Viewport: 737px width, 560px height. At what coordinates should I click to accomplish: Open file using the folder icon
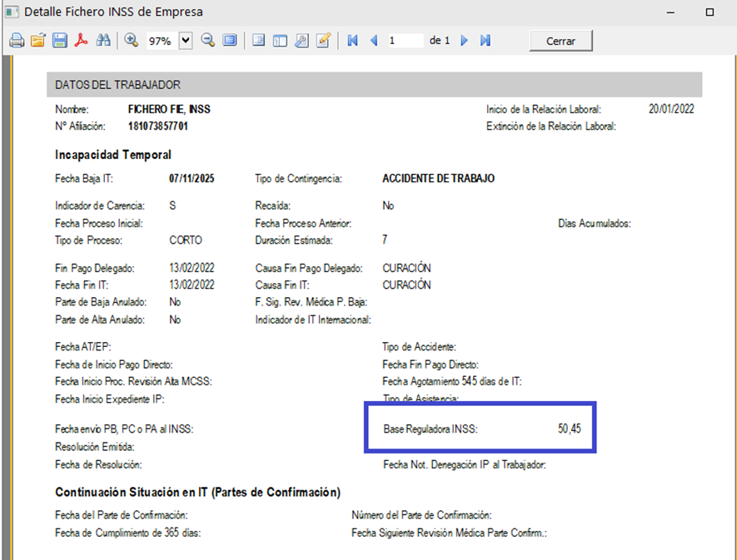[38, 41]
